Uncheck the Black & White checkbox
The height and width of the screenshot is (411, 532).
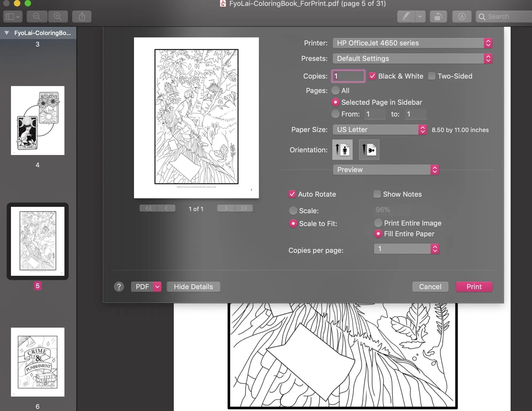tap(372, 76)
